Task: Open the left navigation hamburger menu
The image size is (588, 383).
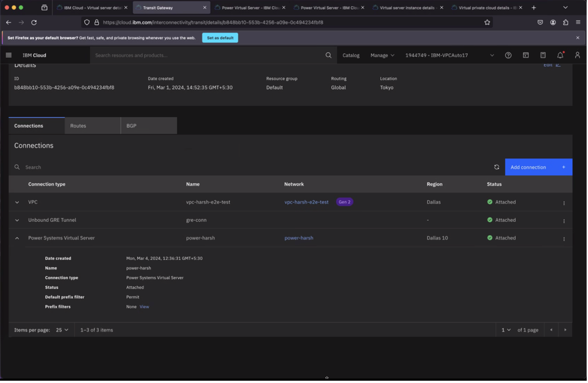Action: 8,55
